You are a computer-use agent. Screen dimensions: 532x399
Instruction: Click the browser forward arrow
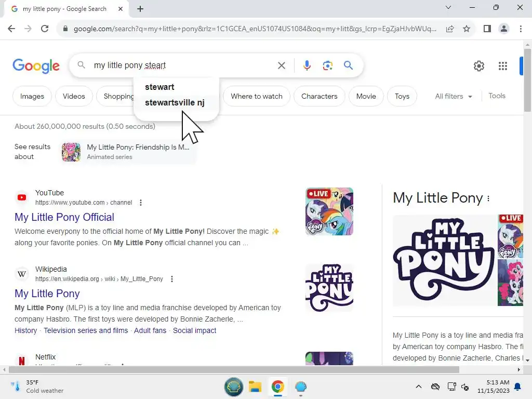[x=28, y=29]
